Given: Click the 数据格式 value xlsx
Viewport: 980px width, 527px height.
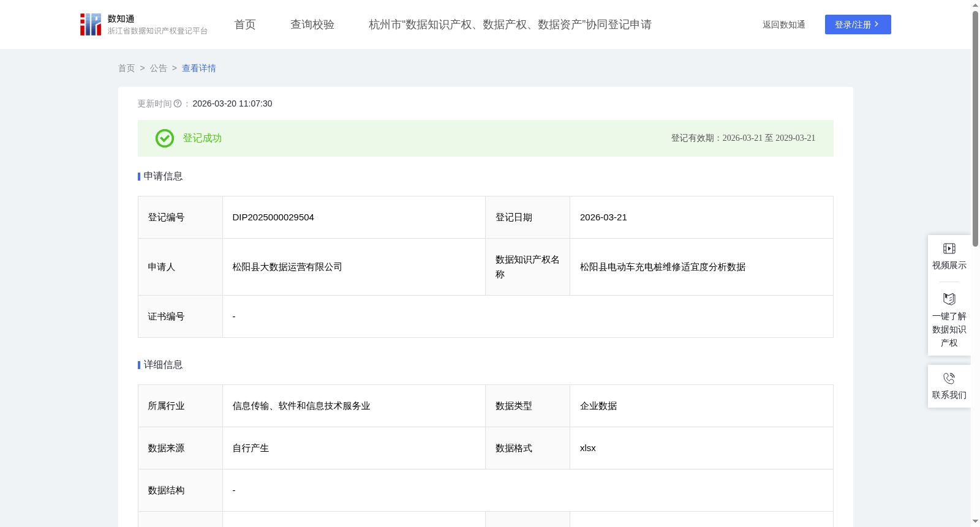Looking at the screenshot, I should (588, 448).
